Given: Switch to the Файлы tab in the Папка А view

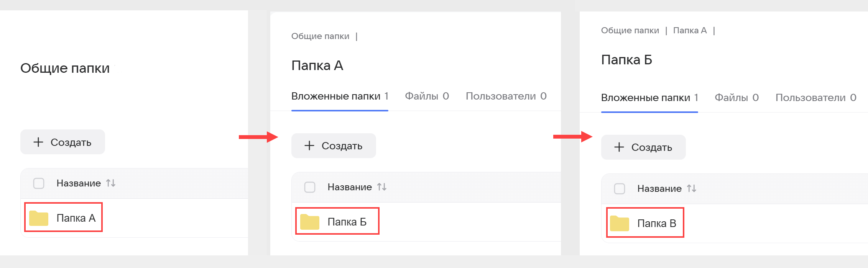Looking at the screenshot, I should tap(427, 96).
